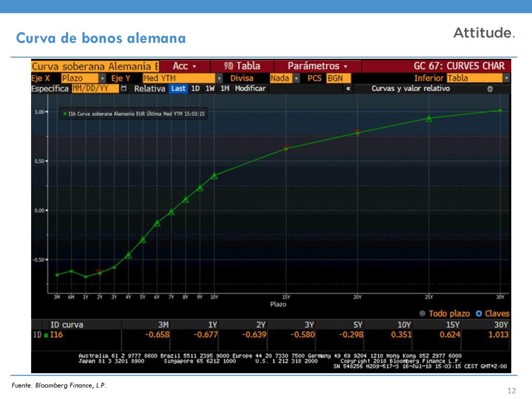Click the 30Y data point on curve
532x399 pixels.
pos(500,110)
